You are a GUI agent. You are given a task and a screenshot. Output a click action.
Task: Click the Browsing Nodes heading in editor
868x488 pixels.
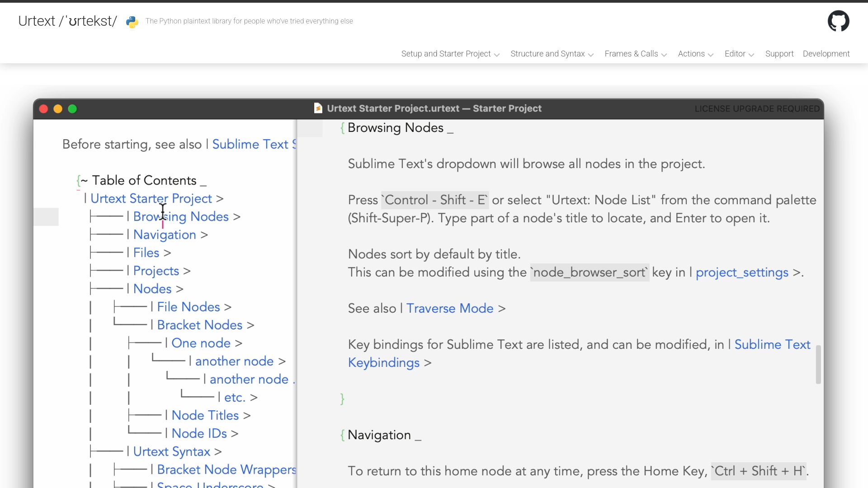pyautogui.click(x=396, y=128)
